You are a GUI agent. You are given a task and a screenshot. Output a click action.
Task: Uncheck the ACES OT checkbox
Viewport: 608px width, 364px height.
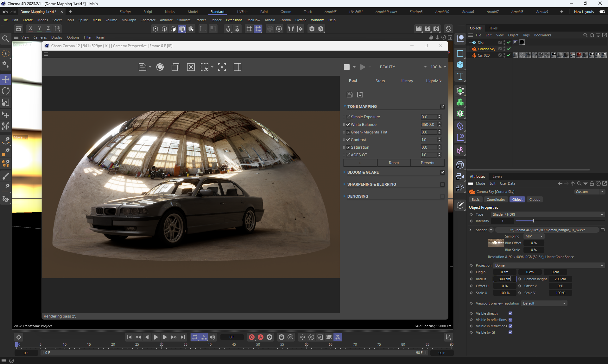click(348, 155)
